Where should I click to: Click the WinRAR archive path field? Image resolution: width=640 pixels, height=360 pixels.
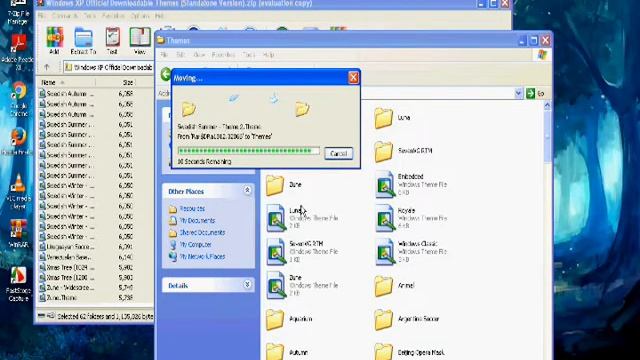click(108, 67)
